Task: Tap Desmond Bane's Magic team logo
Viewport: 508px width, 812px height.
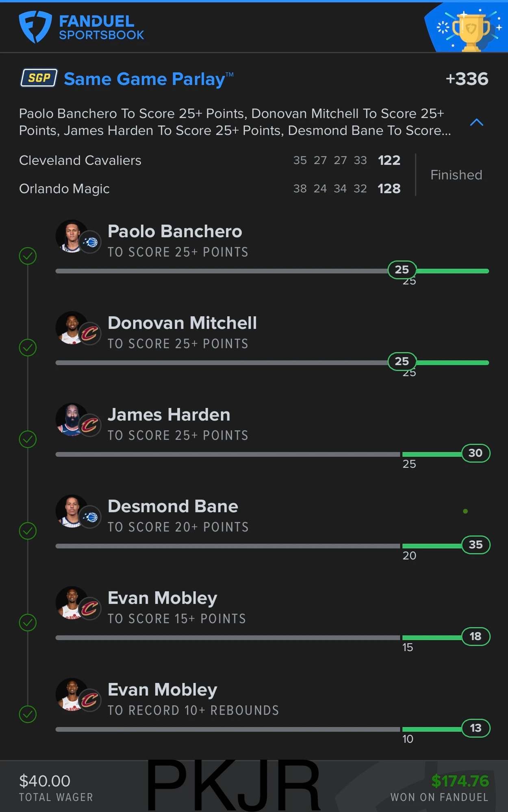Action: point(90,517)
